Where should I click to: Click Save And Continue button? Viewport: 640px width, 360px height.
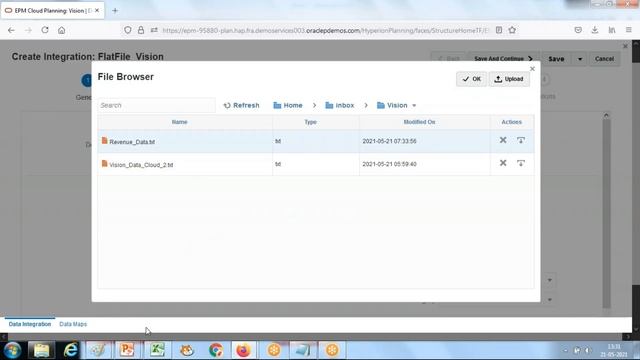(x=503, y=59)
